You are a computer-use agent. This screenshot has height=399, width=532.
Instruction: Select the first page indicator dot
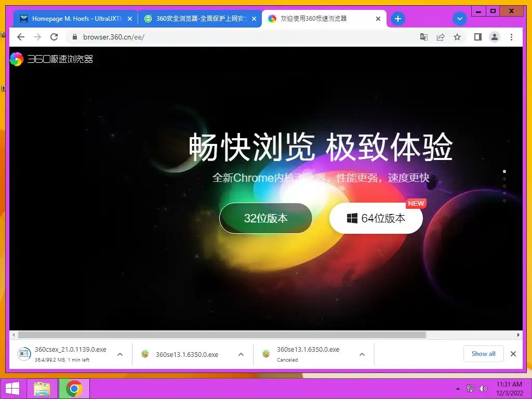(x=504, y=171)
